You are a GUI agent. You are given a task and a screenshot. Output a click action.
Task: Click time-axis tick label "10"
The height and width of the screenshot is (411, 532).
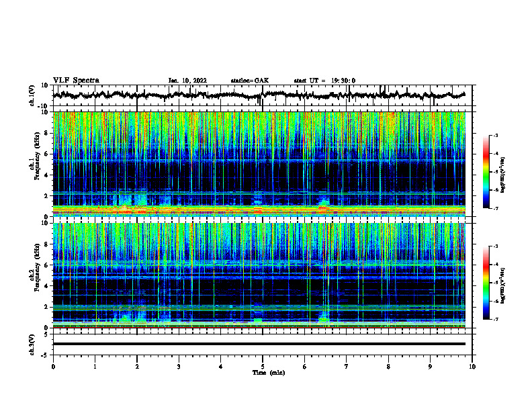[472, 367]
